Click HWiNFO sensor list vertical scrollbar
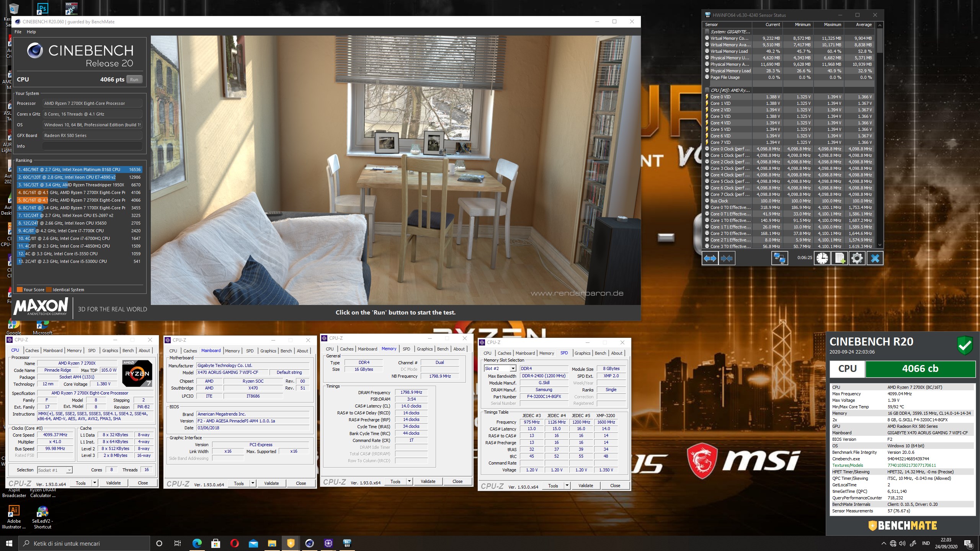 tap(879, 41)
